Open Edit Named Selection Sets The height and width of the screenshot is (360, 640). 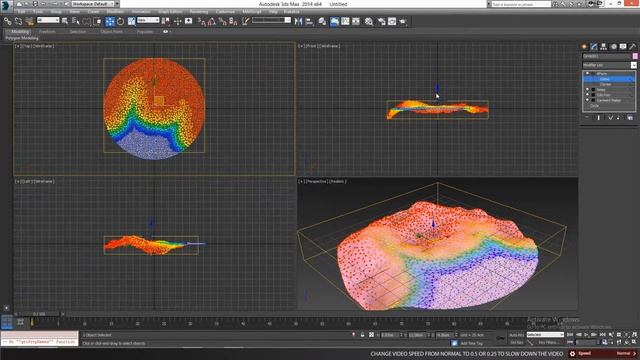coord(245,21)
